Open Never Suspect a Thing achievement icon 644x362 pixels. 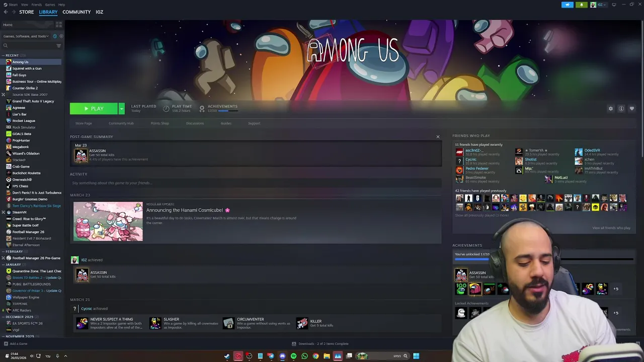82,323
